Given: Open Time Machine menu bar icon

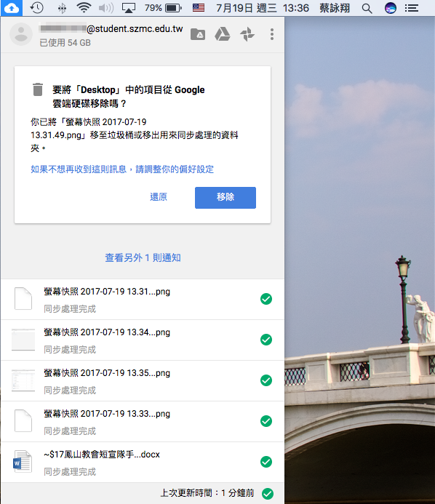Looking at the screenshot, I should click(x=36, y=8).
